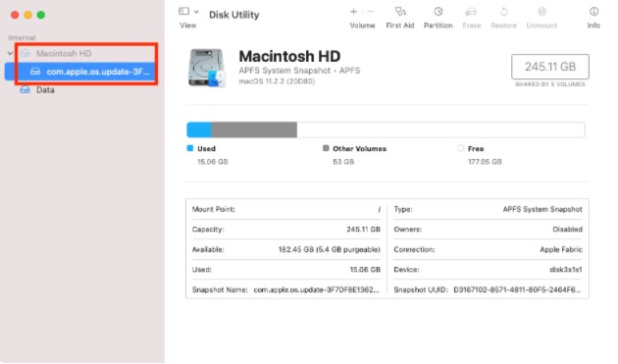Click the 53 GB Other Volumes value

tap(343, 162)
